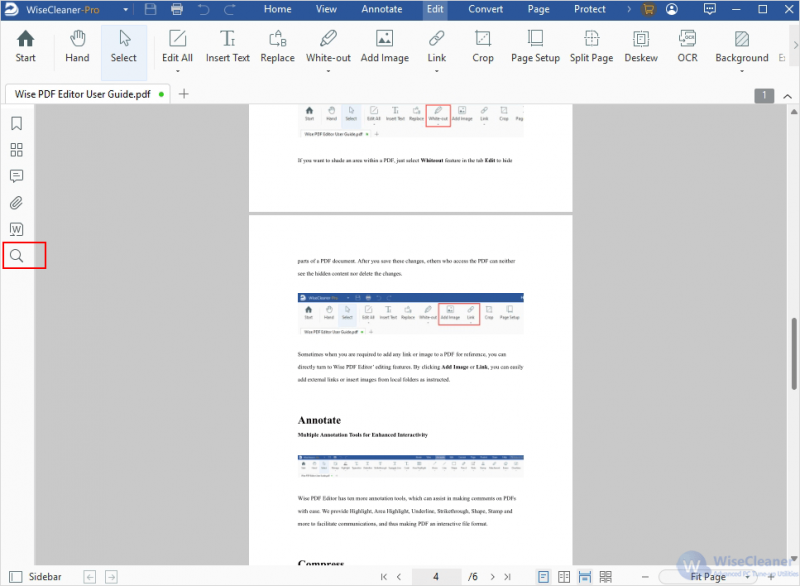Open the shopping cart purchase icon
The image size is (800, 586).
click(648, 9)
